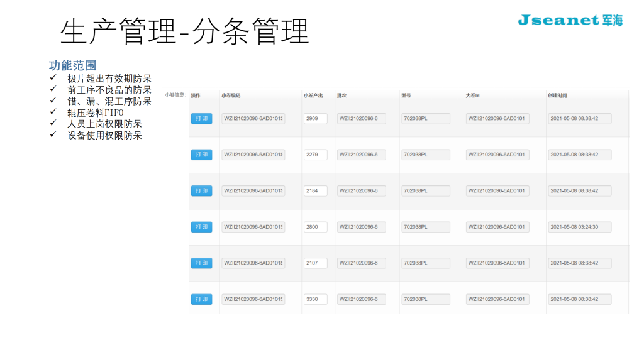644x362 pixels.
Task: Click 打印 button for row with output 2909
Action: 201,119
